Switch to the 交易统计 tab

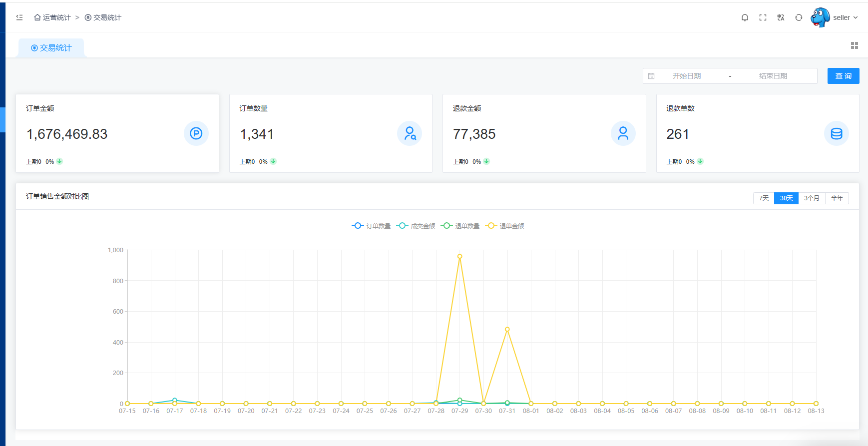[x=51, y=48]
